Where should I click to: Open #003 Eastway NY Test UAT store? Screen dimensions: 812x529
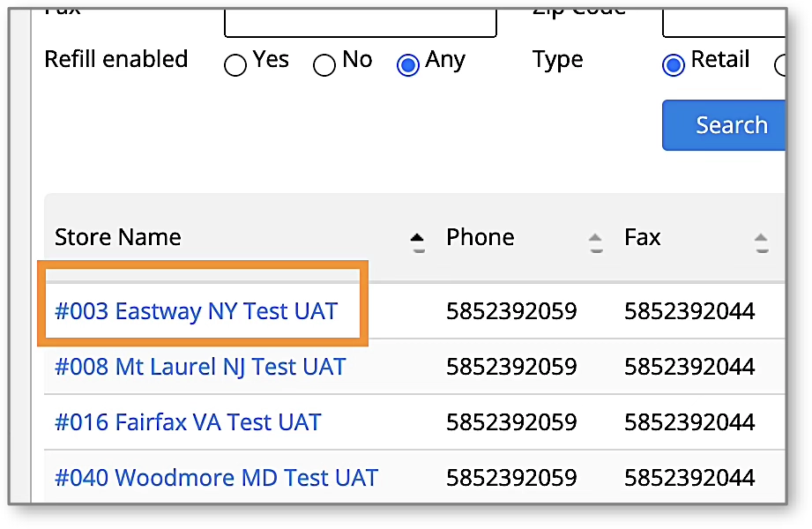(196, 311)
